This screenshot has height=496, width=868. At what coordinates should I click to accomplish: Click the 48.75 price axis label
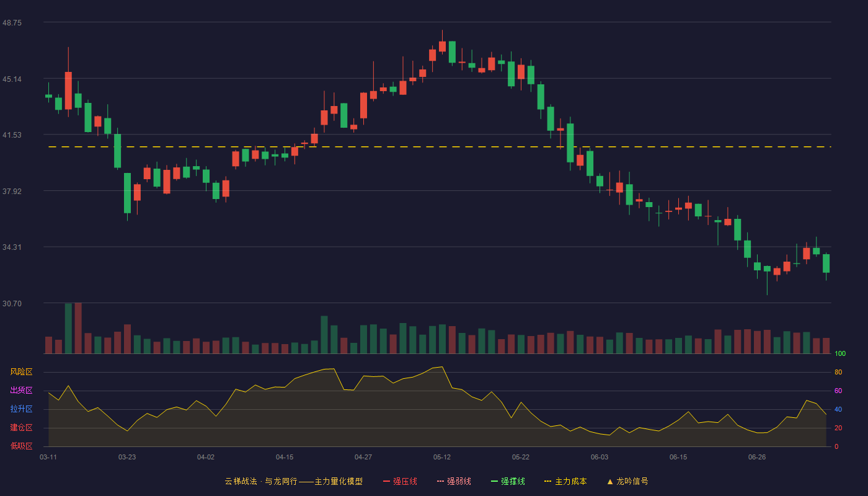click(x=12, y=22)
